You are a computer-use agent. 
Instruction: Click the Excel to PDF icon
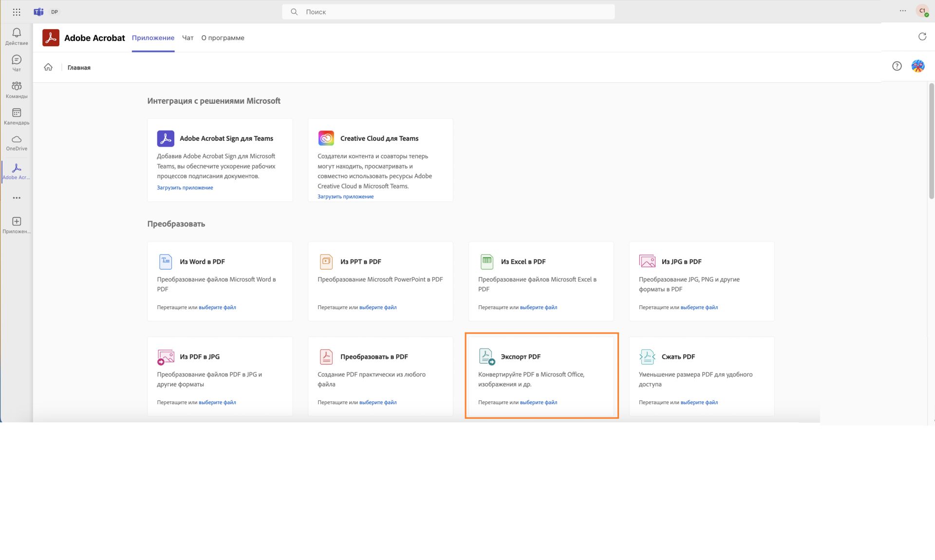tap(487, 261)
